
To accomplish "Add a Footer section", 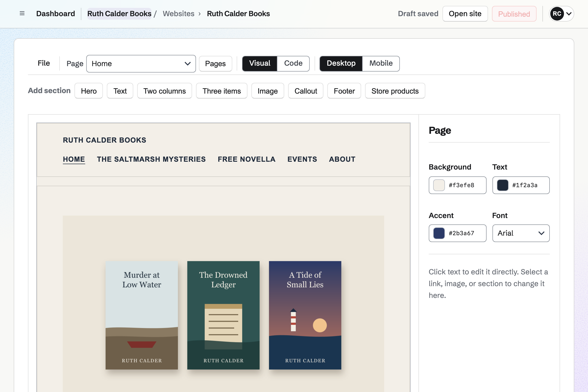I will point(344,91).
